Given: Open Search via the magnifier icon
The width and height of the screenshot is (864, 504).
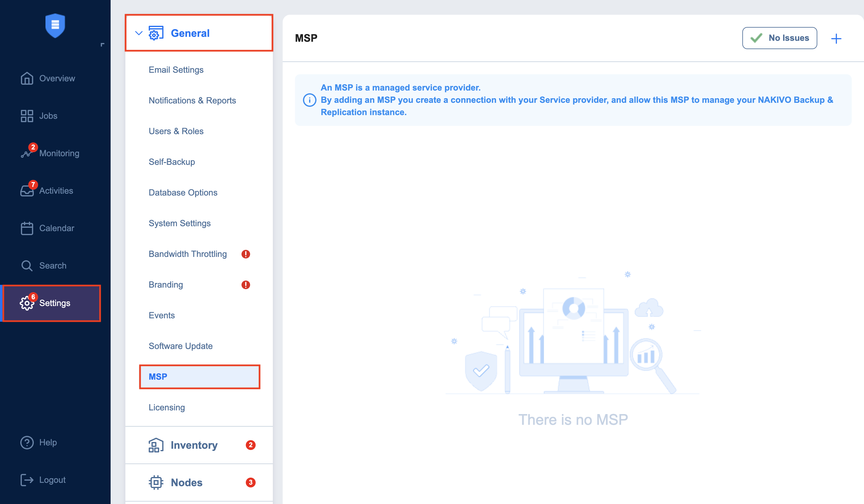Looking at the screenshot, I should coord(27,266).
